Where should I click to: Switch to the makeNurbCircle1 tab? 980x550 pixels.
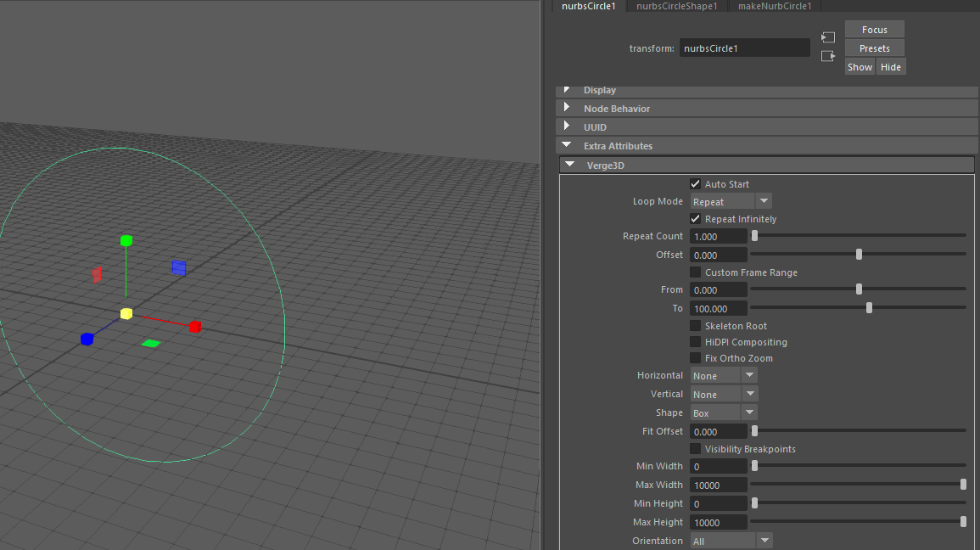pyautogui.click(x=775, y=6)
